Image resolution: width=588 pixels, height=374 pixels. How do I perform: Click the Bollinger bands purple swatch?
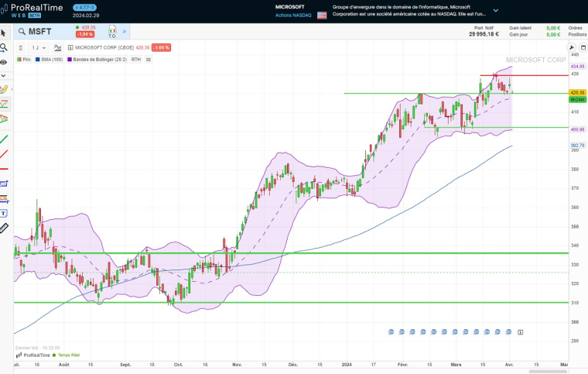[x=70, y=59]
